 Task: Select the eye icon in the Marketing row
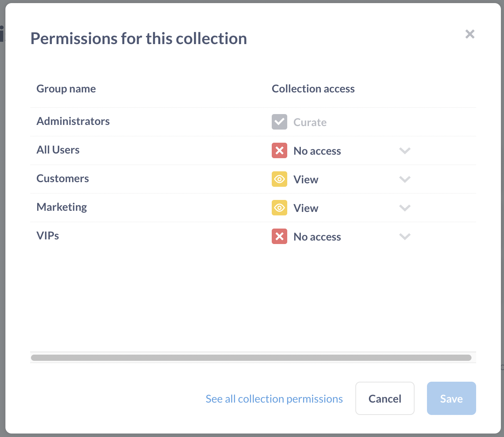pos(279,208)
